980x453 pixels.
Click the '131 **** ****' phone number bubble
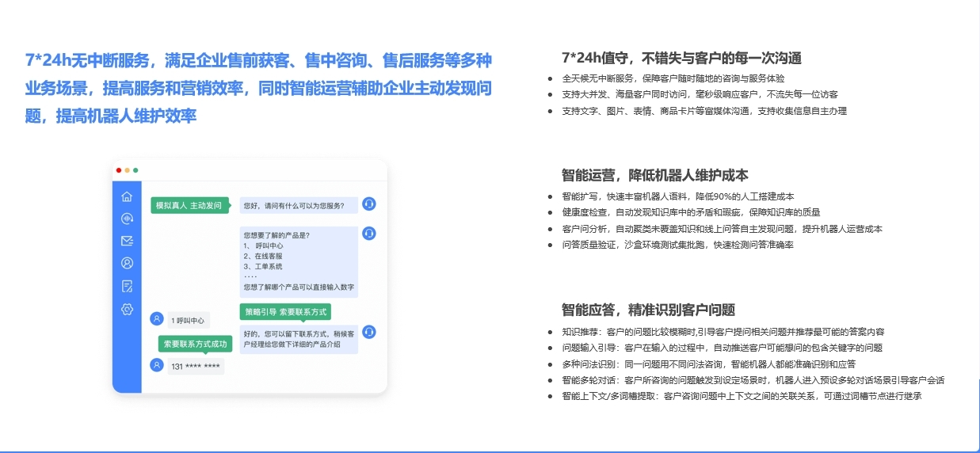click(x=196, y=366)
